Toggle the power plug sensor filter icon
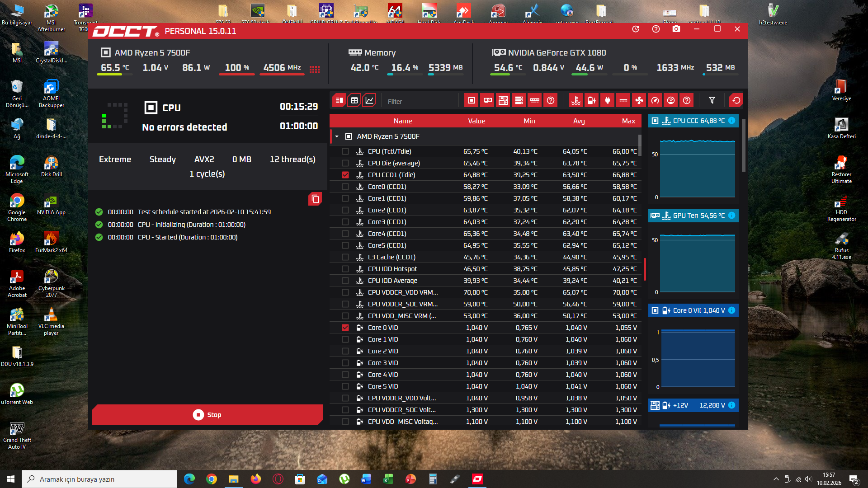868x488 pixels. [x=607, y=100]
